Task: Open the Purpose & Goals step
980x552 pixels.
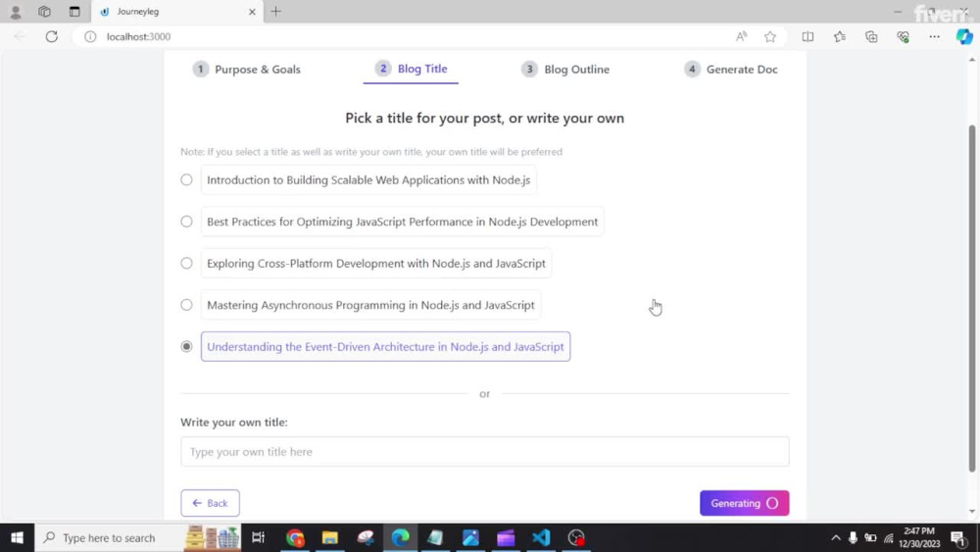Action: [x=246, y=70]
